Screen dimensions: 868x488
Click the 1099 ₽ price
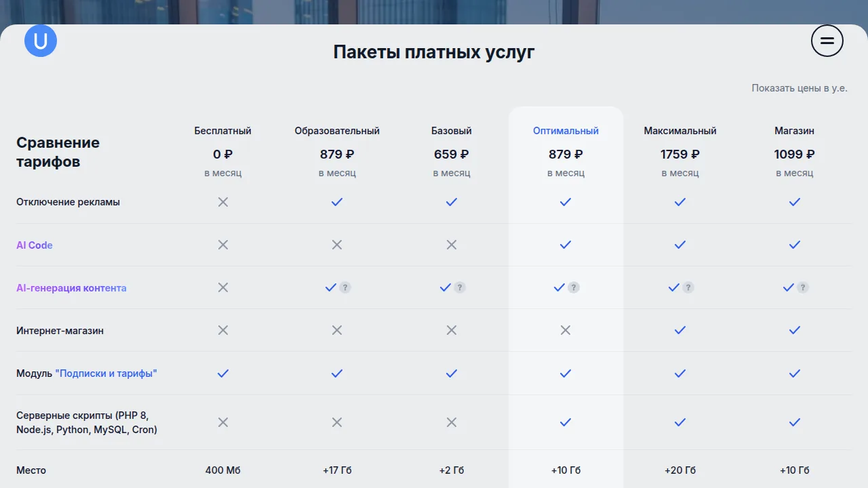click(x=795, y=155)
